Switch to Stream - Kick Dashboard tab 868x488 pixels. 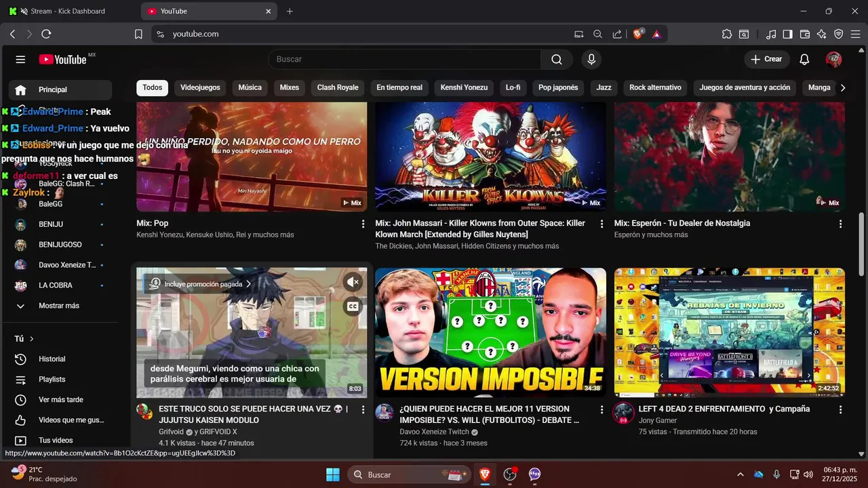click(68, 12)
